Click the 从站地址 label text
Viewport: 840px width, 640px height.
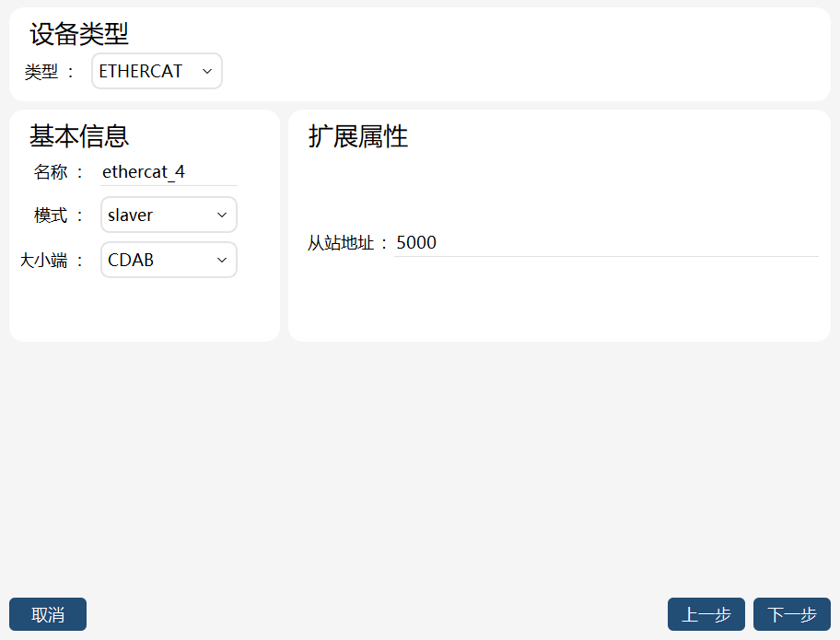pyautogui.click(x=340, y=243)
